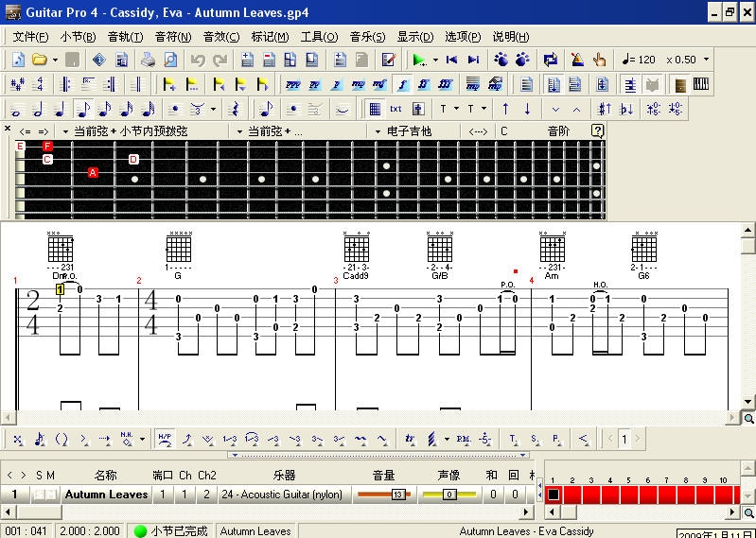Screen dimensions: 756x538
Task: Open score information (blue diamond icon)
Action: pyautogui.click(x=98, y=60)
